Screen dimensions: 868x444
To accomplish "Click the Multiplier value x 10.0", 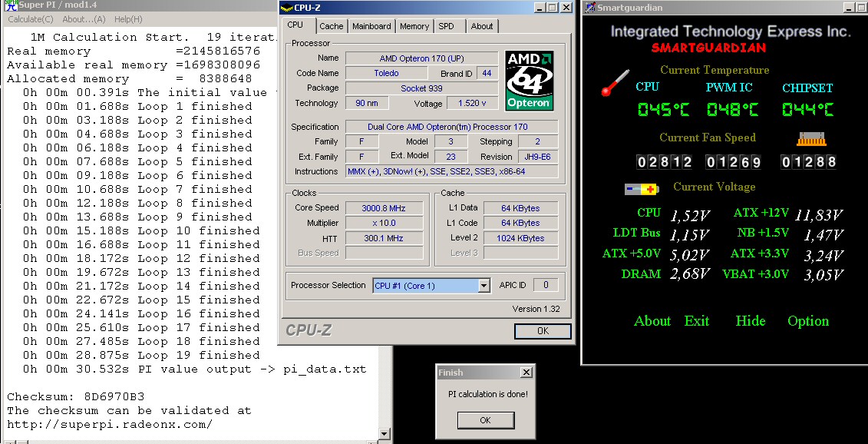I will pos(384,224).
